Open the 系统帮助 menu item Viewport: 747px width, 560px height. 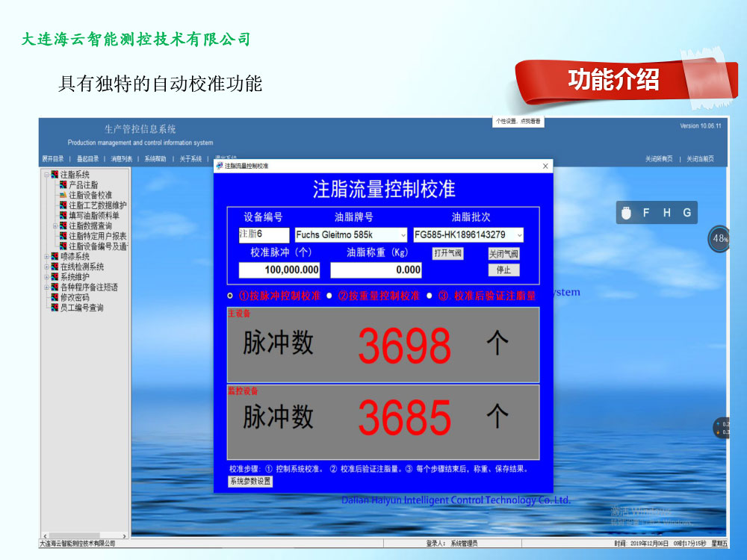click(x=155, y=159)
